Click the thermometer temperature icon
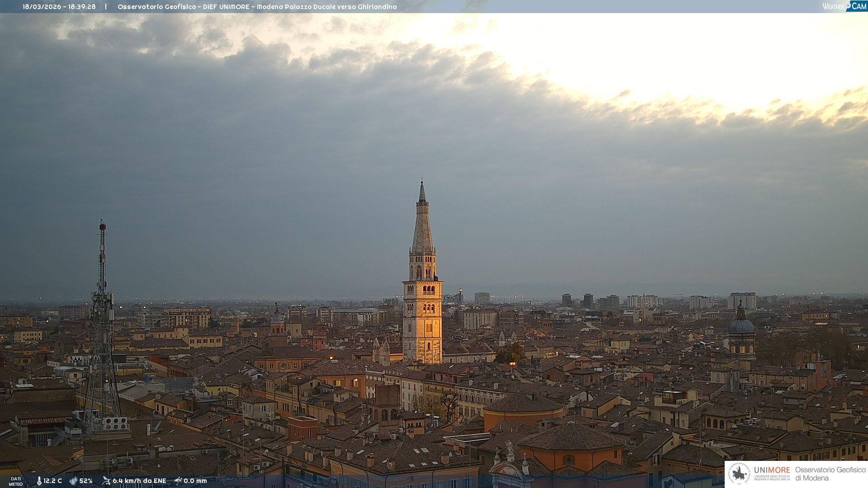The height and width of the screenshot is (488, 868). [x=39, y=481]
